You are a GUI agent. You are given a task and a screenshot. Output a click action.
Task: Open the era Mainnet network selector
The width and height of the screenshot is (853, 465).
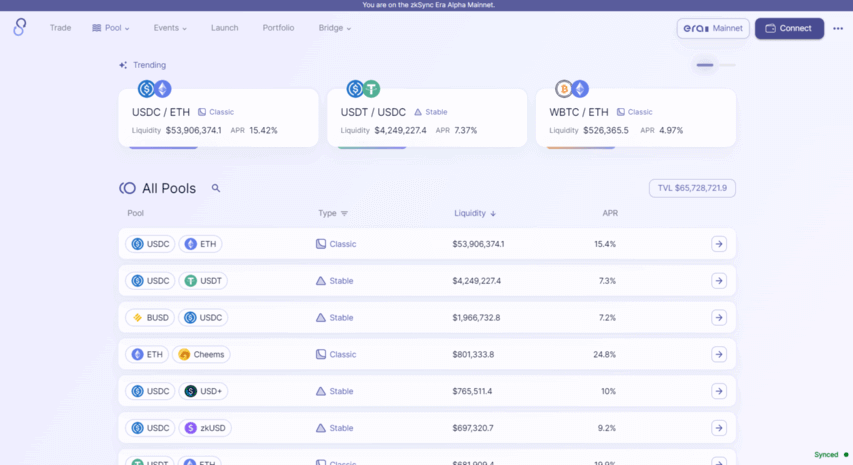(x=713, y=28)
